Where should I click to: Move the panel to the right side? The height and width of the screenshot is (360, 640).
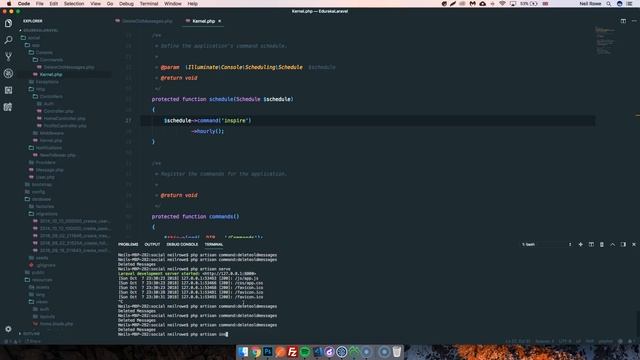click(623, 244)
